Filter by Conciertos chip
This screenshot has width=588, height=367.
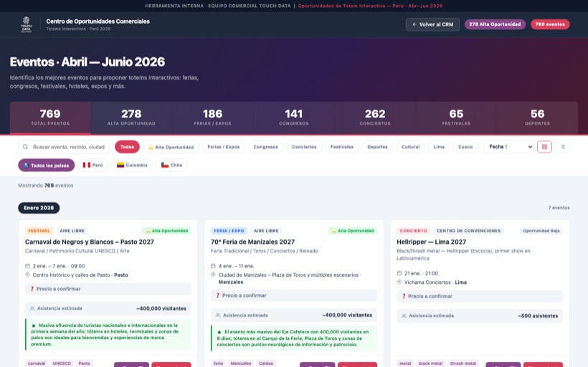pos(304,147)
